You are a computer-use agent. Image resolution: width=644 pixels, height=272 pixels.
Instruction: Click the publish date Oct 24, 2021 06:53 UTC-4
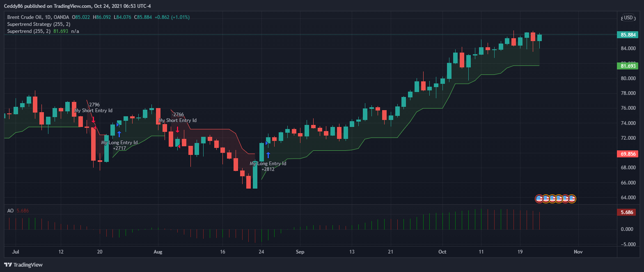pos(122,6)
